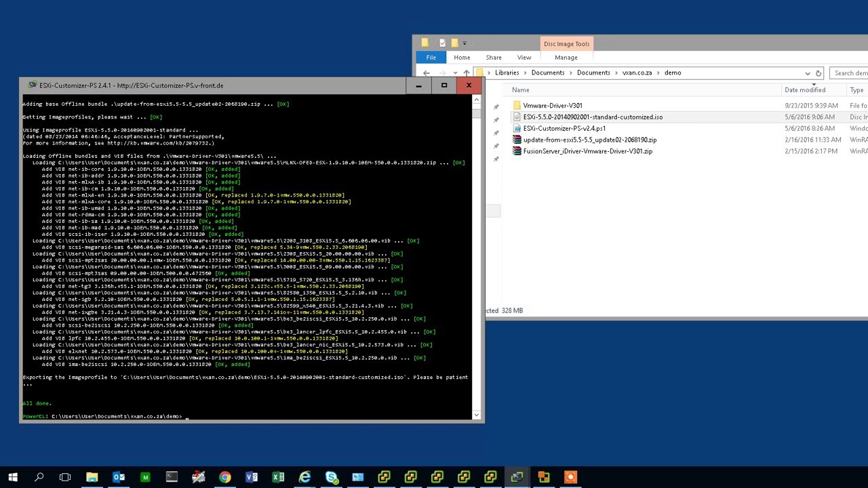This screenshot has height=488, width=868.
Task: Click breadcrumb chevron after Libraries
Action: [x=525, y=73]
